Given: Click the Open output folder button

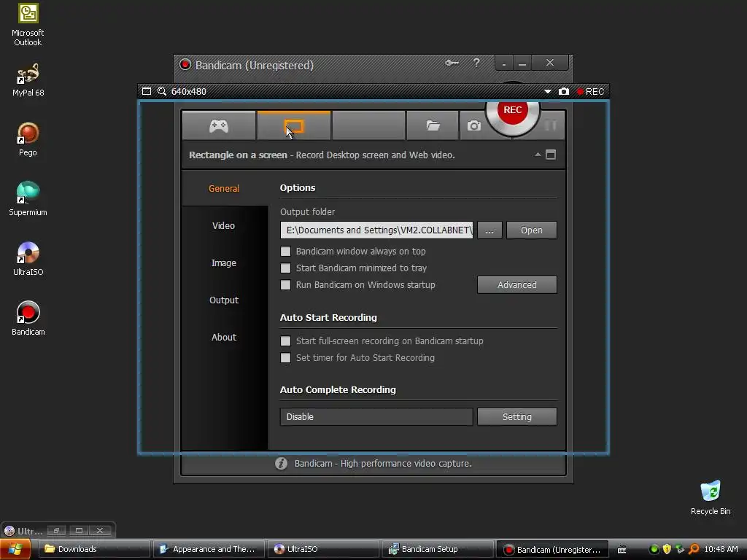Looking at the screenshot, I should tap(531, 230).
